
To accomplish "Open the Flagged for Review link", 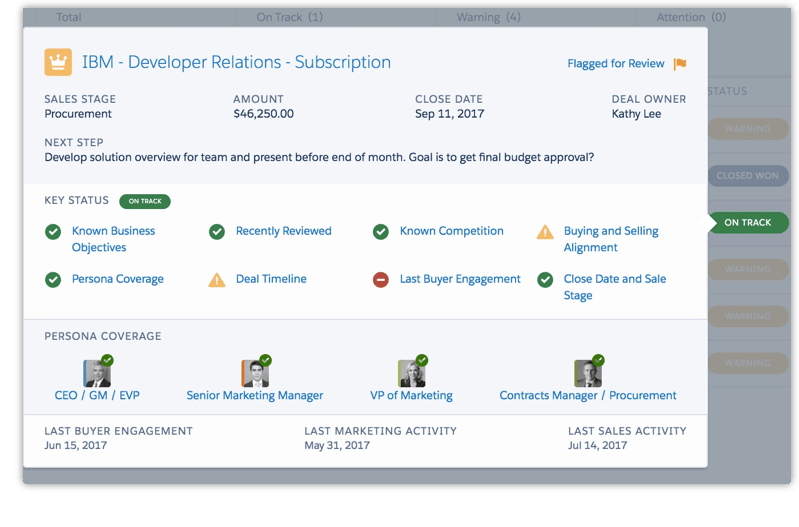I will pos(616,64).
